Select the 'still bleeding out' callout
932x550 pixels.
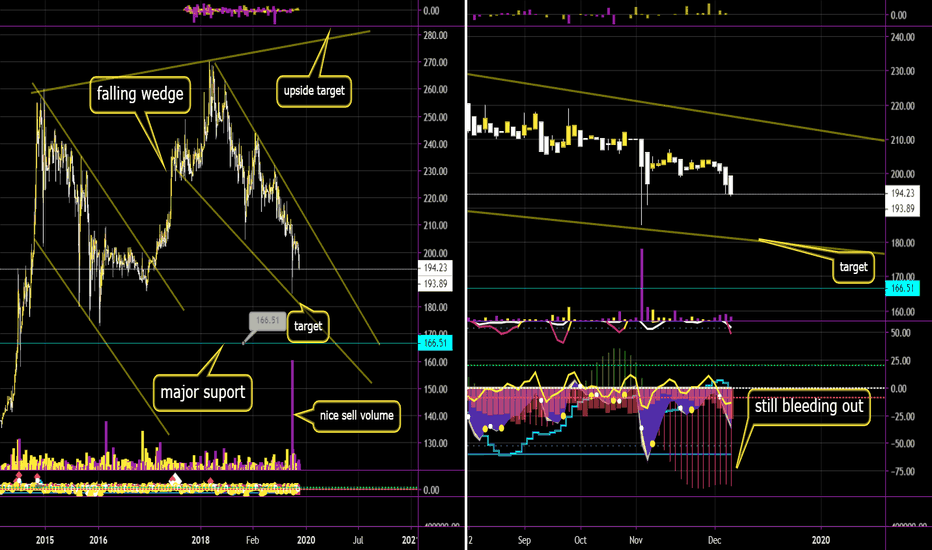[x=808, y=407]
